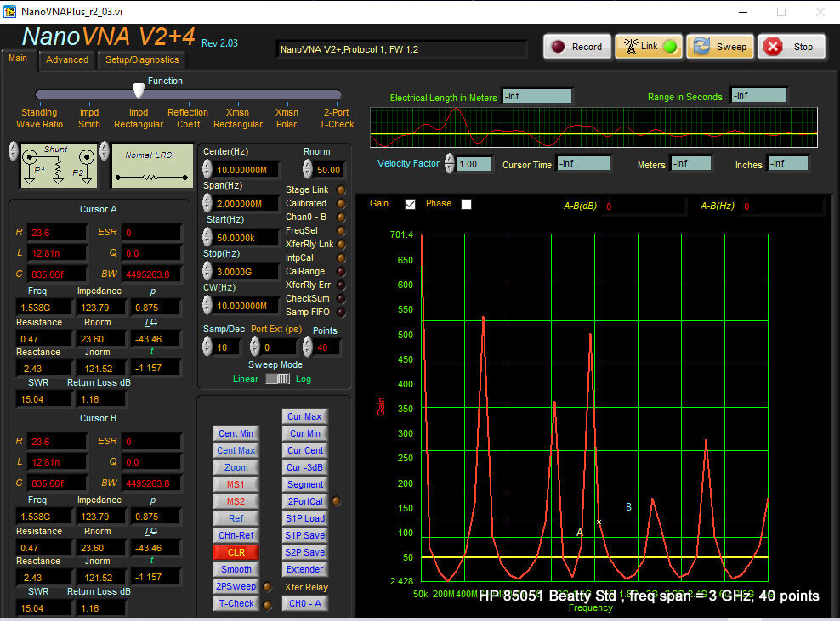Screen dimensions: 840x621
Task: Click the Samp FIFO indicator LED
Action: click(x=341, y=312)
